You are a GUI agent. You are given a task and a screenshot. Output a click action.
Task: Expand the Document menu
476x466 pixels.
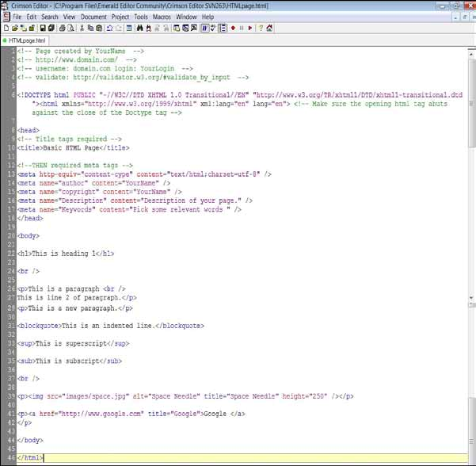(x=93, y=17)
